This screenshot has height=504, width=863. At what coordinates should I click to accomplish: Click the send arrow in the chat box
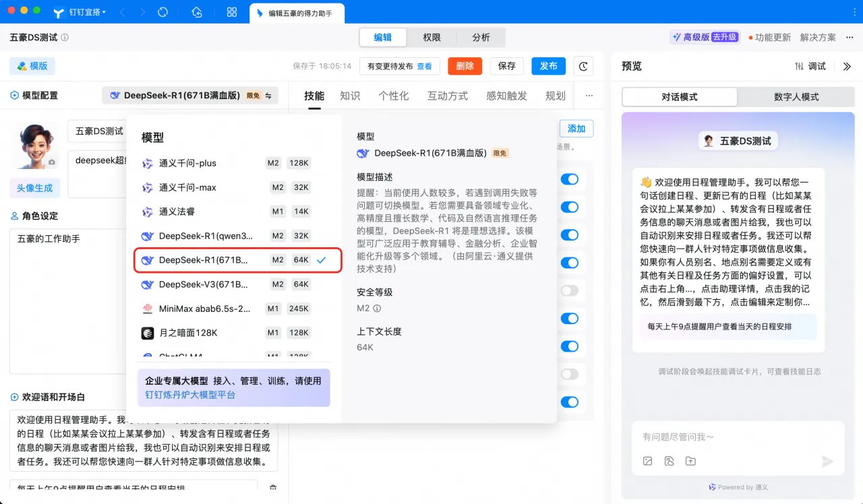tap(828, 461)
